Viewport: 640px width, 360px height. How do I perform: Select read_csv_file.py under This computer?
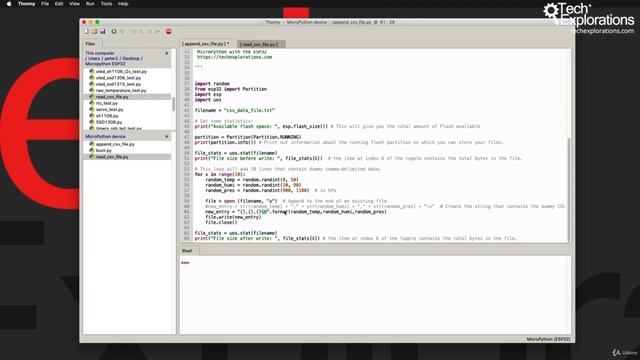pyautogui.click(x=127, y=97)
